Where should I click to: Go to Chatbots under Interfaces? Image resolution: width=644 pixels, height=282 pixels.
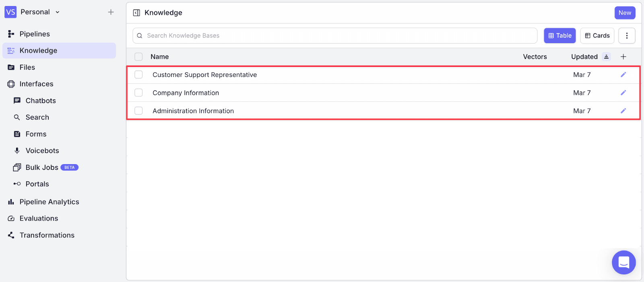point(40,101)
